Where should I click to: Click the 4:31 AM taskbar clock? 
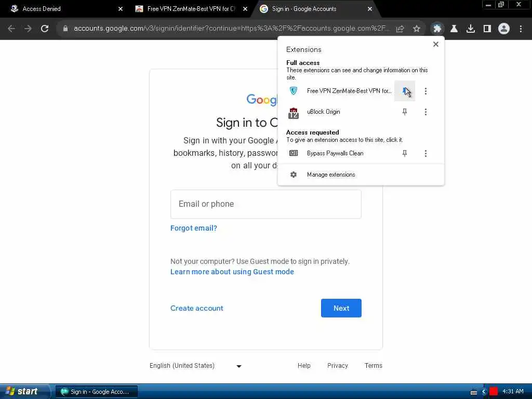click(x=513, y=392)
